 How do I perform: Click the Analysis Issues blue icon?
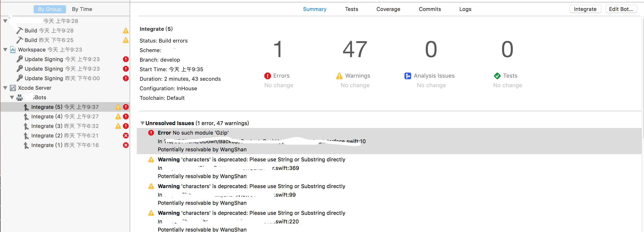tap(408, 76)
